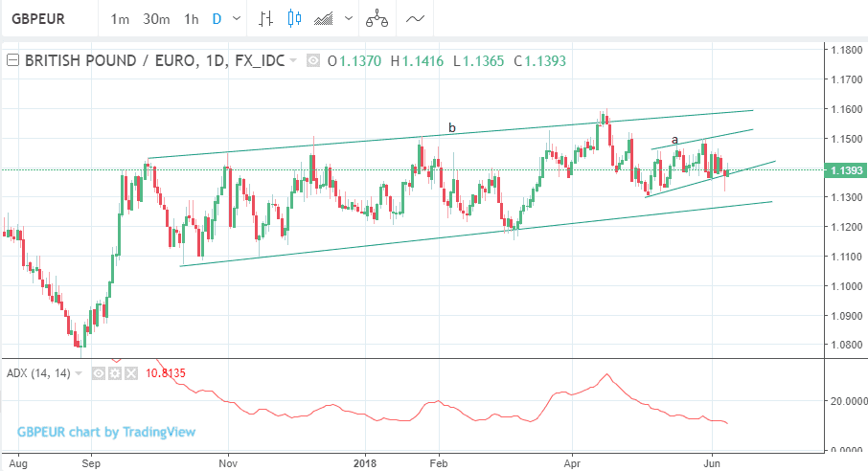Collapse the British Pound / Euro legend

coord(12,60)
